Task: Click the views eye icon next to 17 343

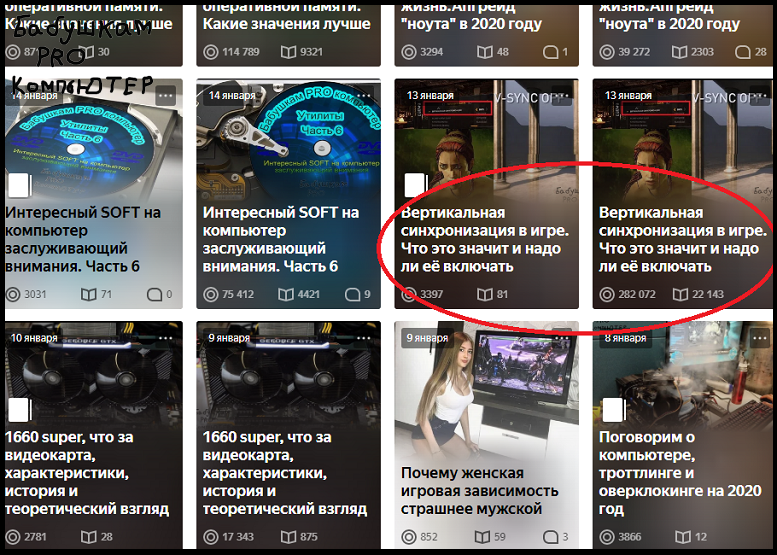Action: coord(211,537)
